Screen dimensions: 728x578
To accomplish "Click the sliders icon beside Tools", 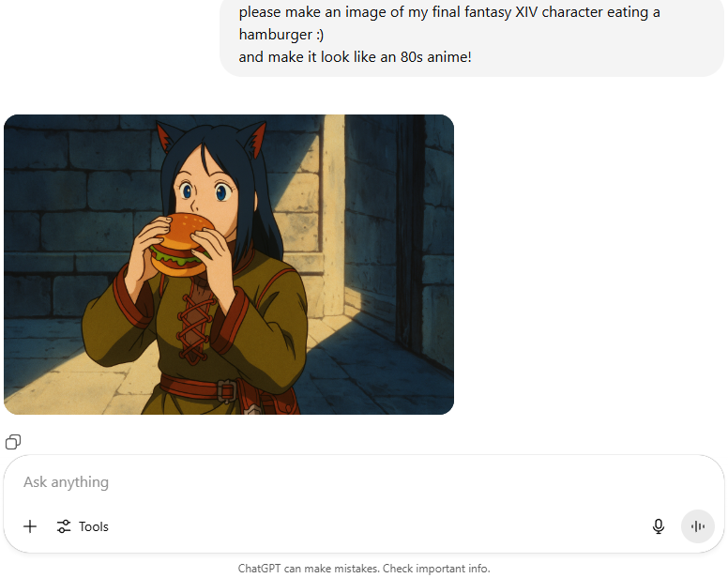I will coord(64,526).
